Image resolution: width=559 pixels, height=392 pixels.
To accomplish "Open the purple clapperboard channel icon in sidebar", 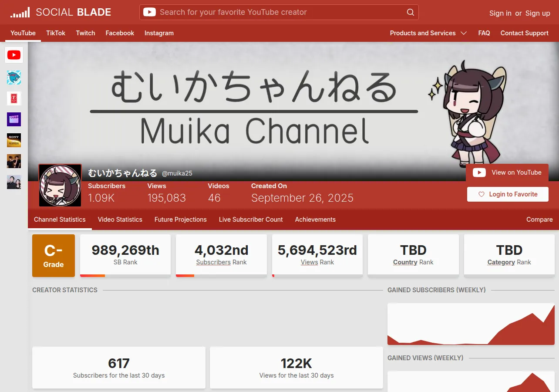I will point(14,119).
